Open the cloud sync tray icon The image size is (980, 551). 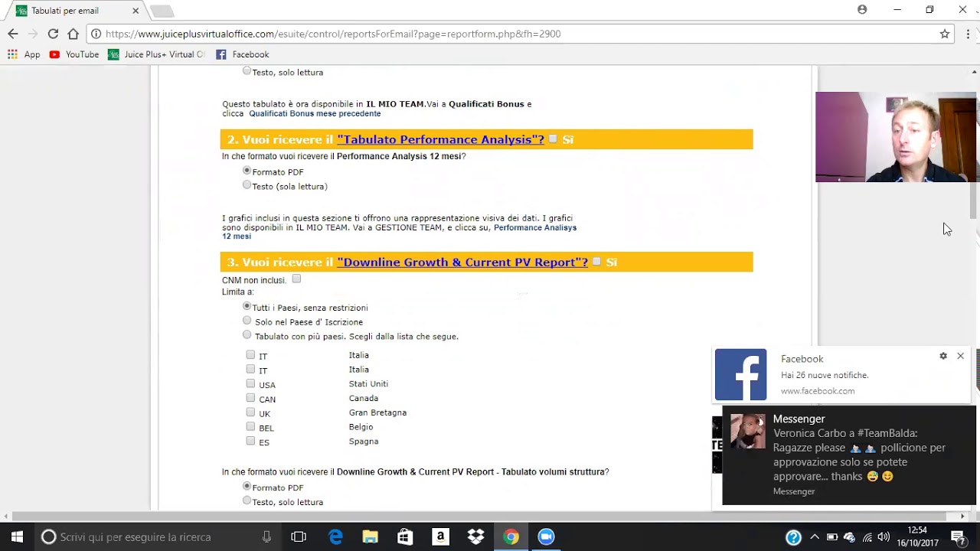click(849, 537)
